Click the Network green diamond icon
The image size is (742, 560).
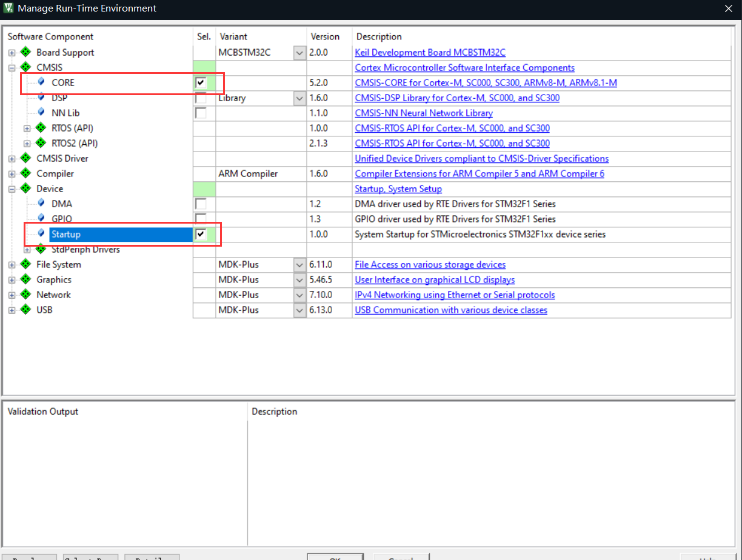point(25,295)
